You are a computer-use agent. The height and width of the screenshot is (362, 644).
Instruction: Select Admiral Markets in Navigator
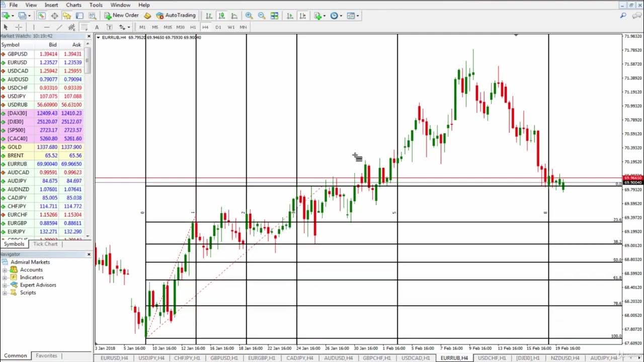(26, 262)
